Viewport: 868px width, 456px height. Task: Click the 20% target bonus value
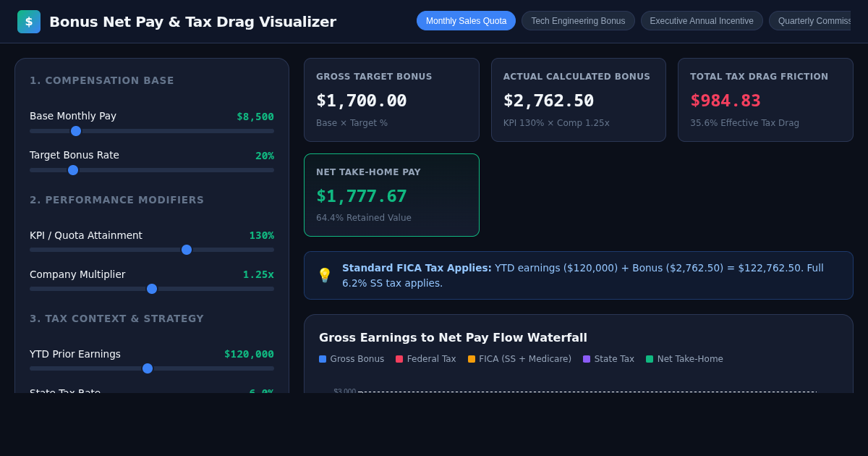click(265, 156)
